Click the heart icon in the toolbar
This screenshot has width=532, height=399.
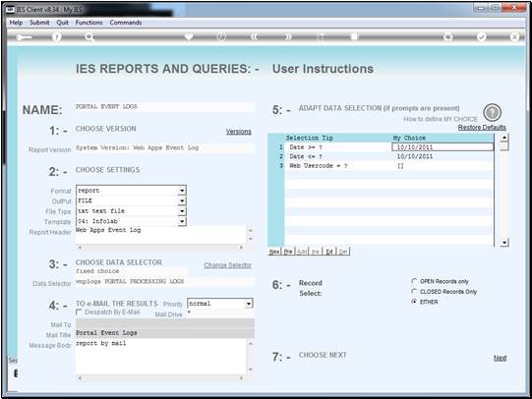pyautogui.click(x=189, y=36)
